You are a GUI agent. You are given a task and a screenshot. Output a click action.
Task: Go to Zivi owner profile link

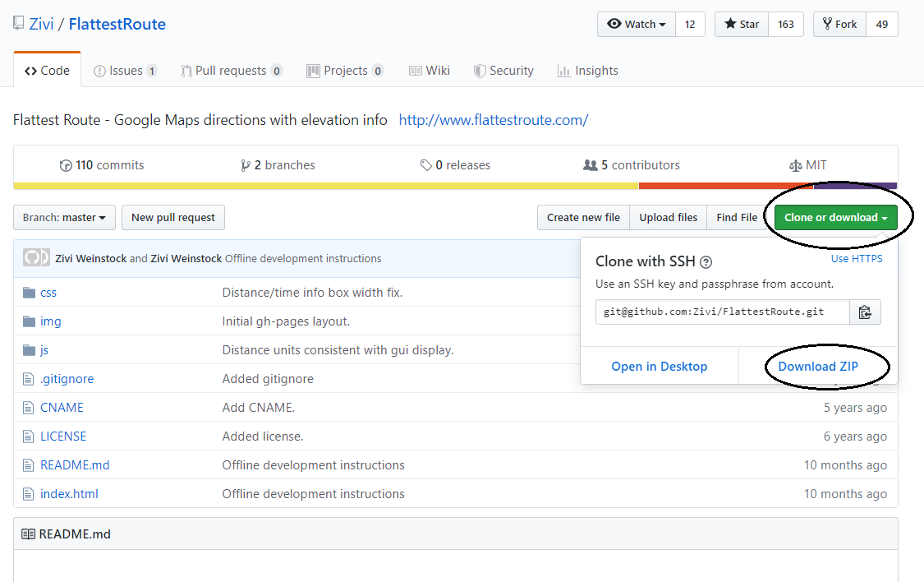pyautogui.click(x=41, y=24)
